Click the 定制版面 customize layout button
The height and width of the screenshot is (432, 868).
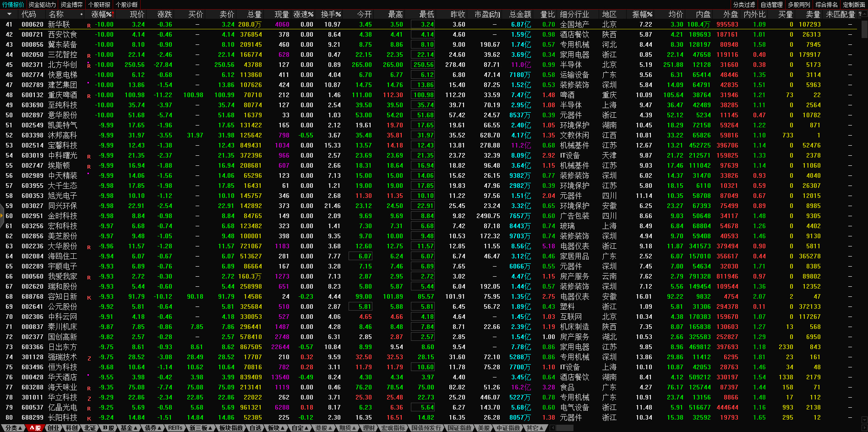[854, 5]
